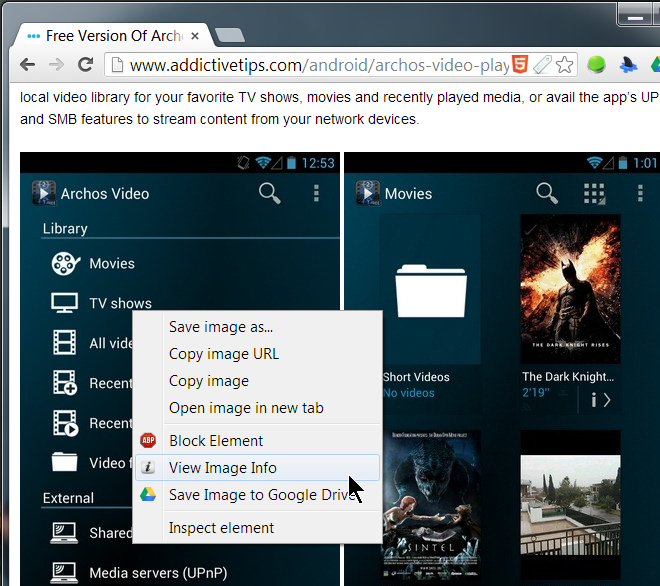Viewport: 660px width, 586px height.
Task: Go back with the browser back arrow
Action: tap(28, 65)
